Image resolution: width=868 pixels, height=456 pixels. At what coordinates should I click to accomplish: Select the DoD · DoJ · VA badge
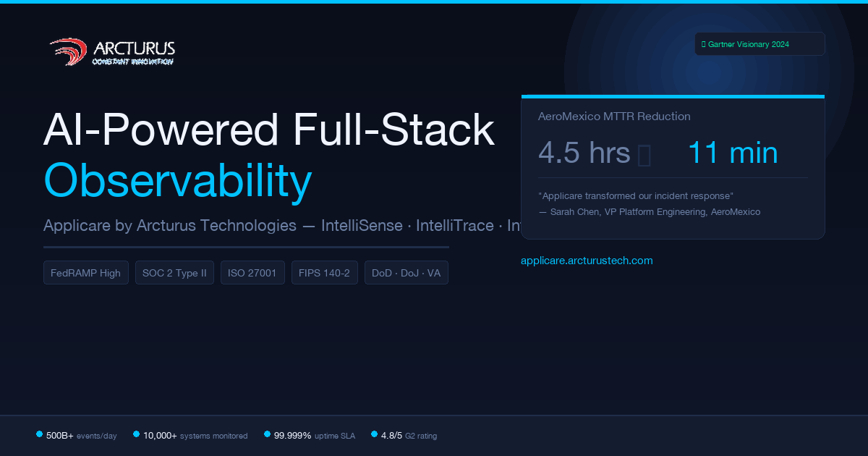(407, 273)
